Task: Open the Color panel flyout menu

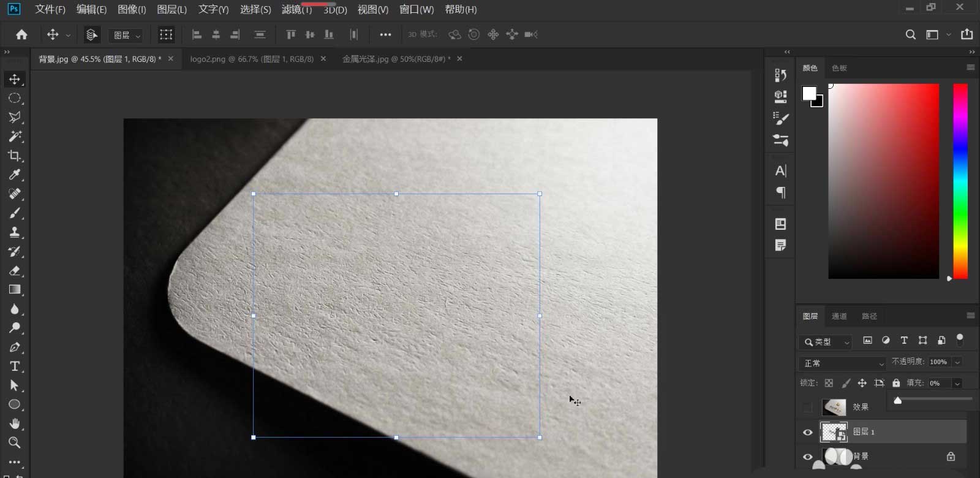Action: click(971, 67)
